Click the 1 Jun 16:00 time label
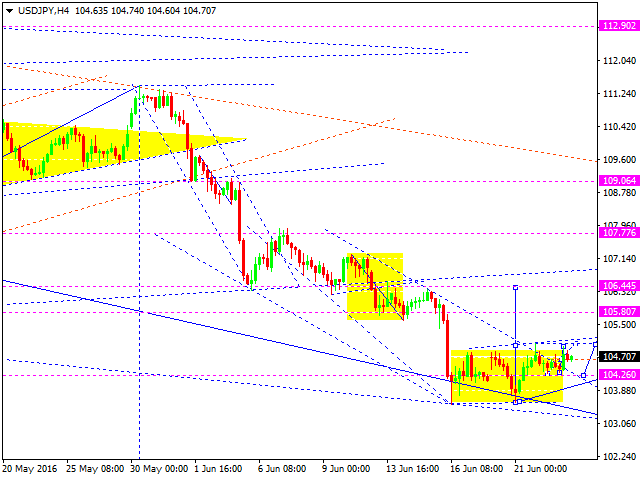Screen dimensions: 640x480 click(x=218, y=469)
